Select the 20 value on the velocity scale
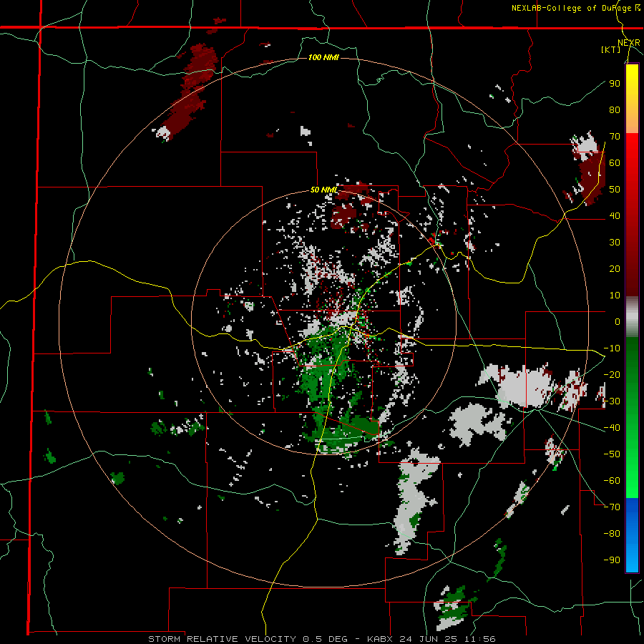This screenshot has width=644, height=644. (x=615, y=269)
